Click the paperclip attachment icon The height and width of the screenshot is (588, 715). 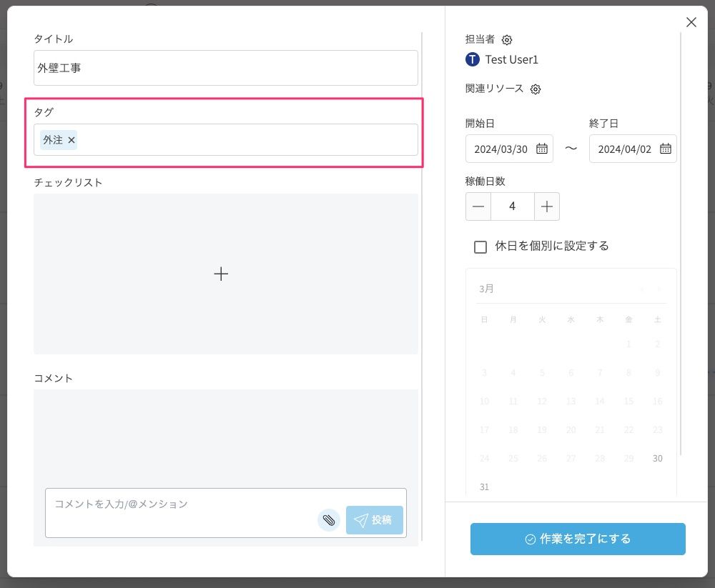(x=328, y=520)
